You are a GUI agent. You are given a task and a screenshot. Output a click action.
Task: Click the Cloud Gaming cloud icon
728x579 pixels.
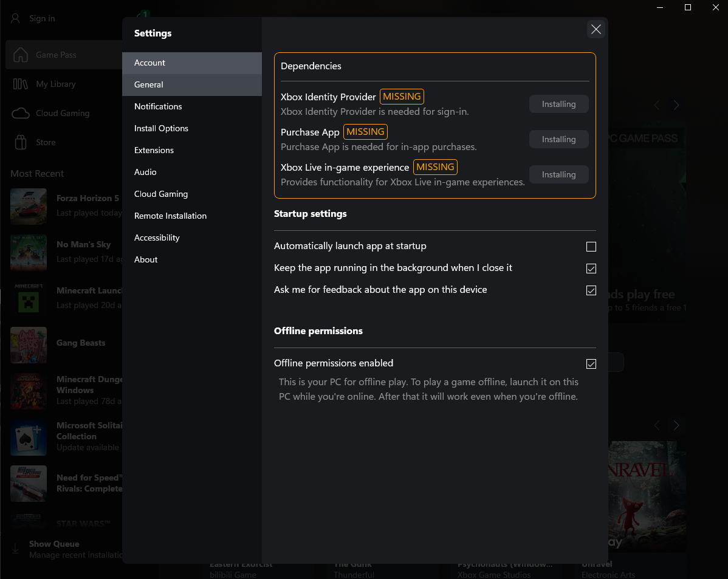pos(21,113)
